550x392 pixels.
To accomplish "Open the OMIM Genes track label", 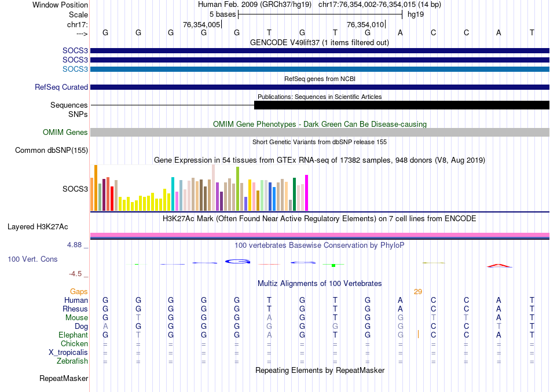I will tap(65, 132).
